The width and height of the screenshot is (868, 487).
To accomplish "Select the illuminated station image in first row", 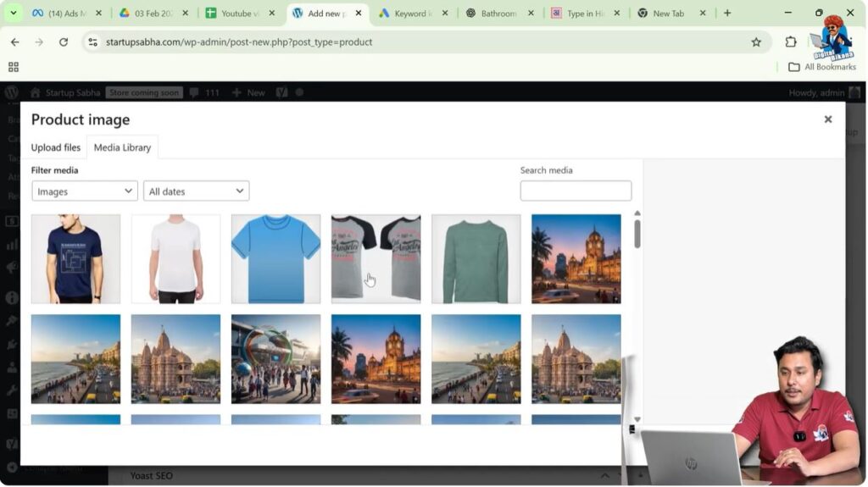I will pyautogui.click(x=576, y=259).
